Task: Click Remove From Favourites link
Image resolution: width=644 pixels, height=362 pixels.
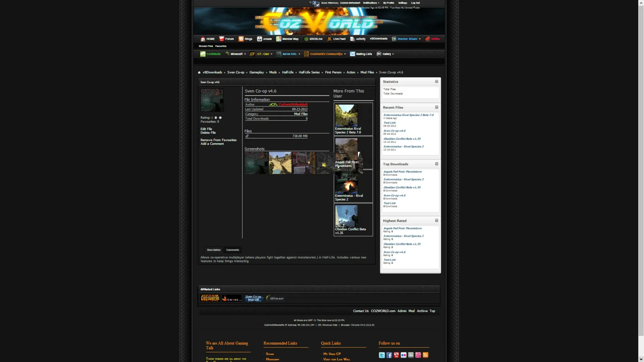Action: coord(219,140)
